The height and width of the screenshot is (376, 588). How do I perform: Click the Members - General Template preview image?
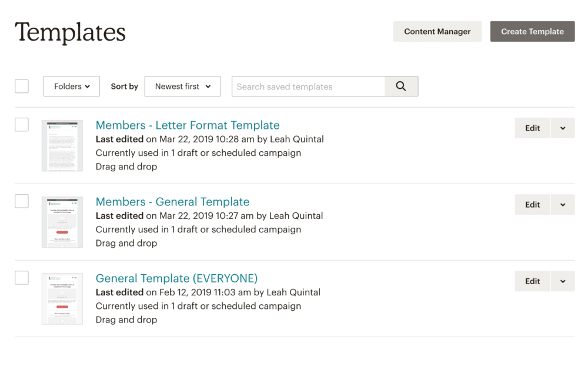coord(62,222)
